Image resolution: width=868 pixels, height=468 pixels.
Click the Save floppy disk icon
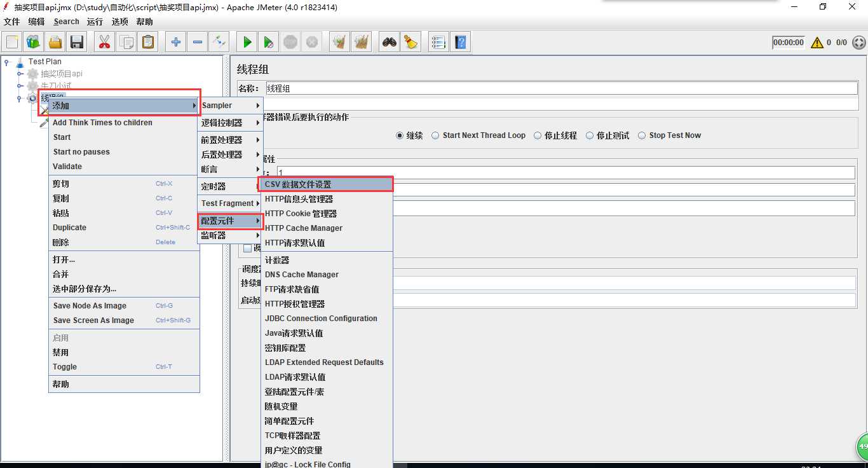[77, 43]
